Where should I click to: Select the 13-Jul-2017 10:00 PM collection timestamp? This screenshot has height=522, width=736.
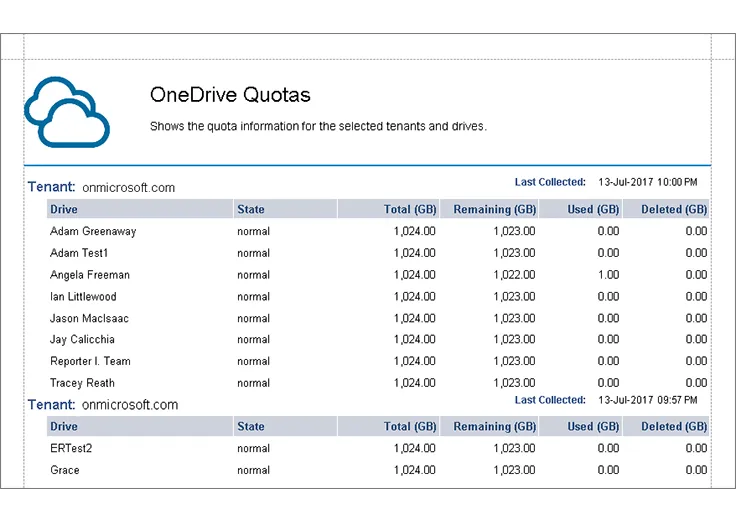coord(648,182)
